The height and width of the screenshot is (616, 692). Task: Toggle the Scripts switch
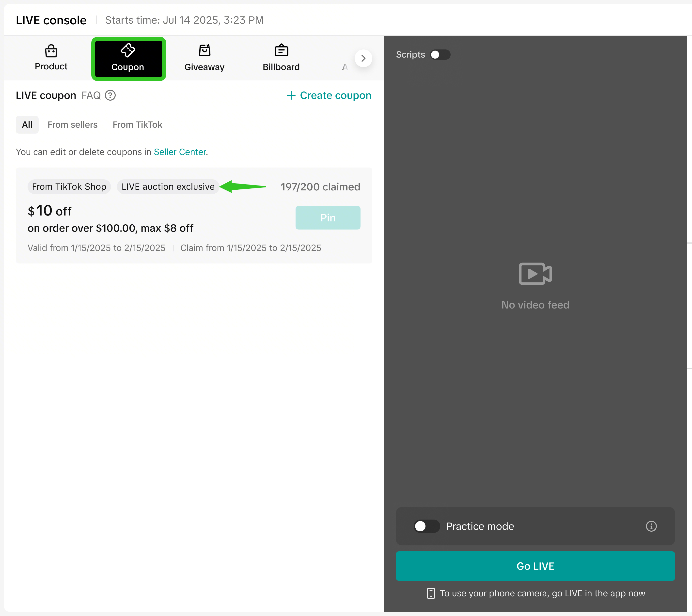[440, 55]
